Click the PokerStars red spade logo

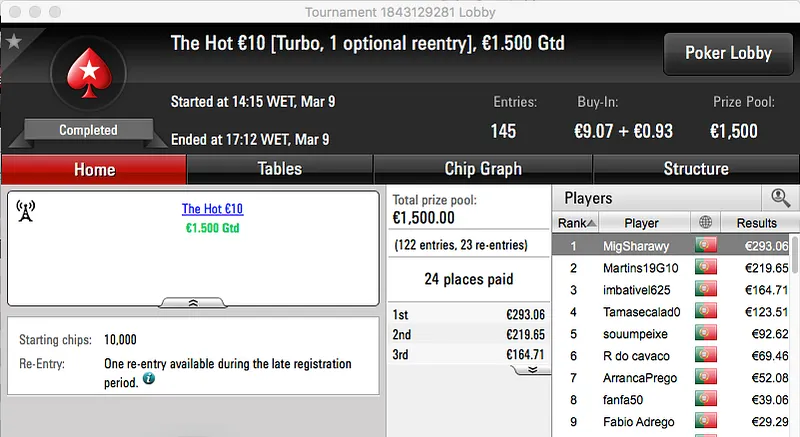coord(88,74)
